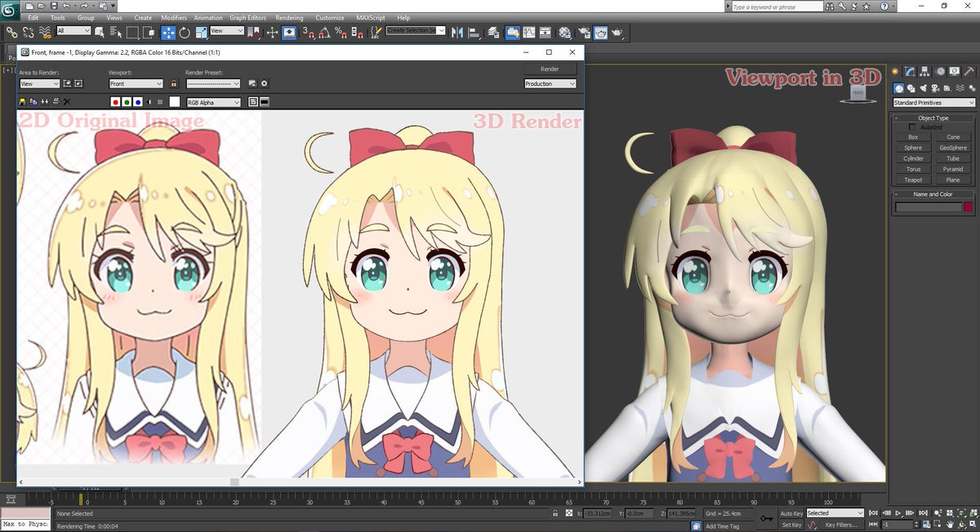The height and width of the screenshot is (532, 980).
Task: Toggle 3D Snaps in main toolbar
Action: point(308,32)
